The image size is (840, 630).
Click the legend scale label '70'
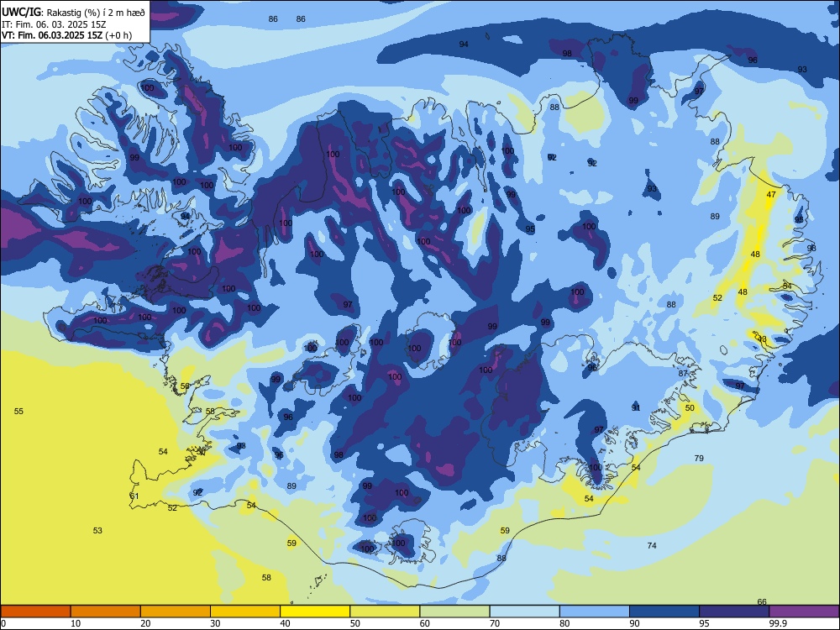pyautogui.click(x=495, y=623)
